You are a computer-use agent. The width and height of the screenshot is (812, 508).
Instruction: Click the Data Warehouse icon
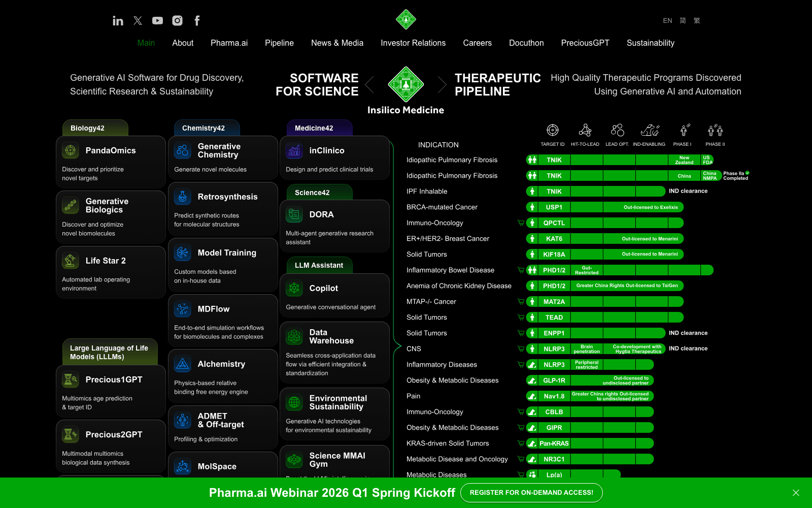(x=294, y=336)
